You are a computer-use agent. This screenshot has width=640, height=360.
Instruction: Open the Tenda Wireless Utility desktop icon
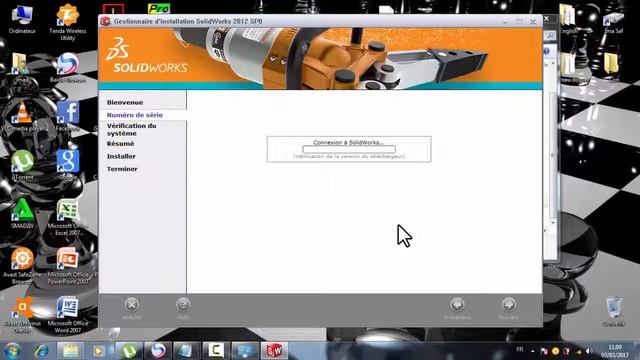coord(68,22)
